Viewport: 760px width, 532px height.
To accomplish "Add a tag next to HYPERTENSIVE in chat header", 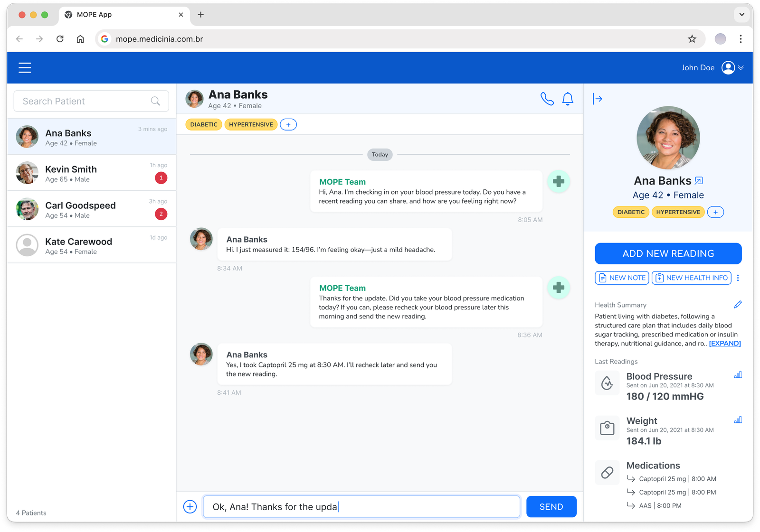I will click(288, 124).
